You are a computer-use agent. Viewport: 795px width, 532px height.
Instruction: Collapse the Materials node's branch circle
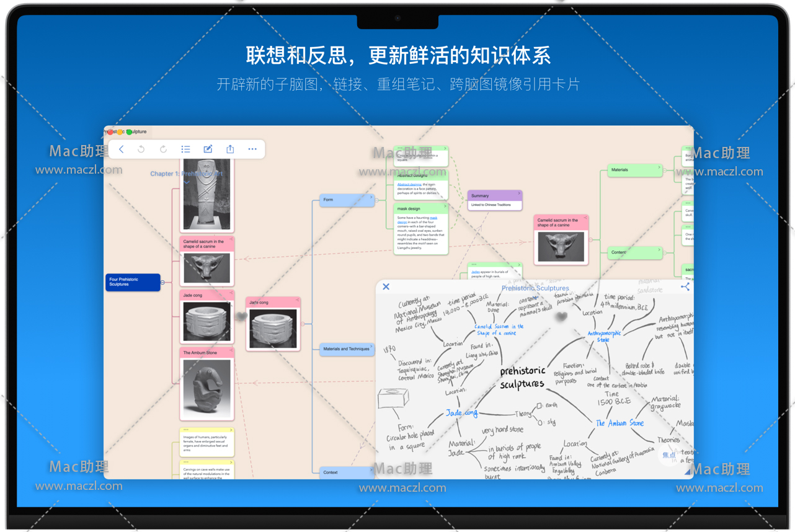(x=665, y=170)
